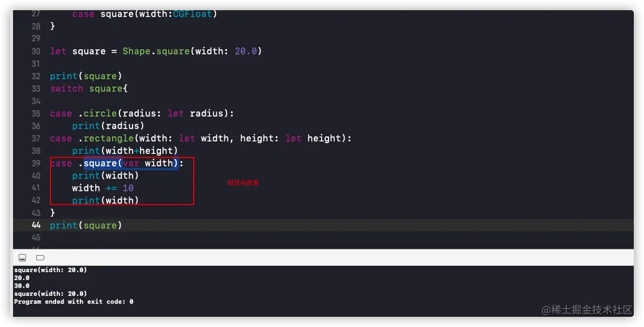Viewport: 644px width, 327px height.
Task: Click line number 33 in the gutter
Action: [36, 89]
